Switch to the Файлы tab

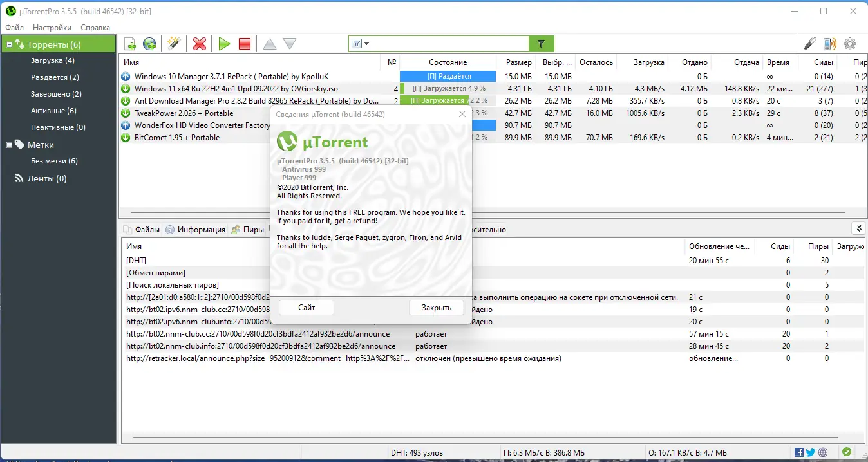click(141, 230)
